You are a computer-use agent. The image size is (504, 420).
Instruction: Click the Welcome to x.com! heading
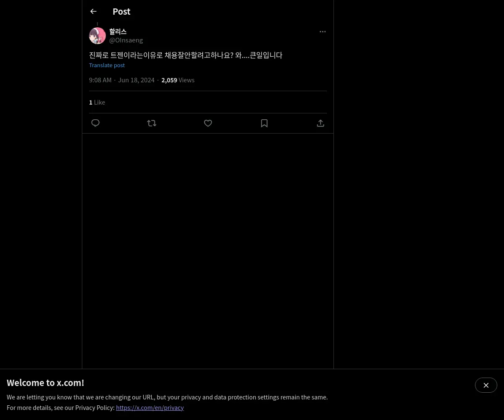coord(45,383)
